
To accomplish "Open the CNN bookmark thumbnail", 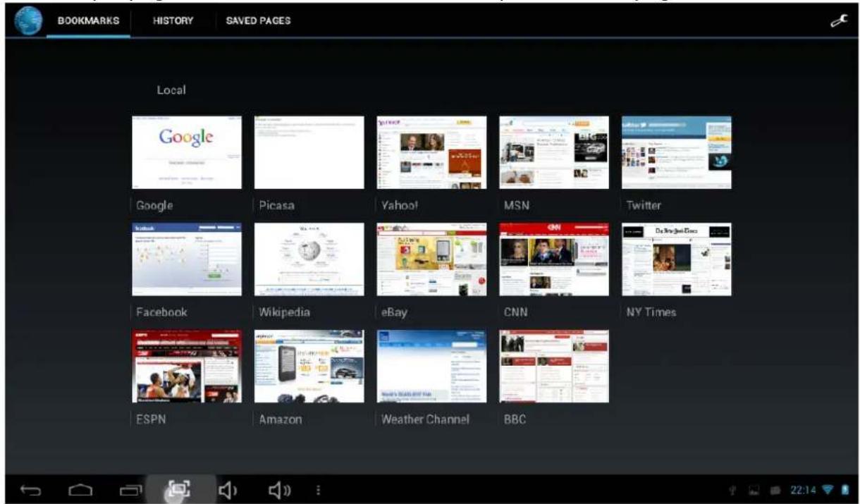I will coord(554,259).
